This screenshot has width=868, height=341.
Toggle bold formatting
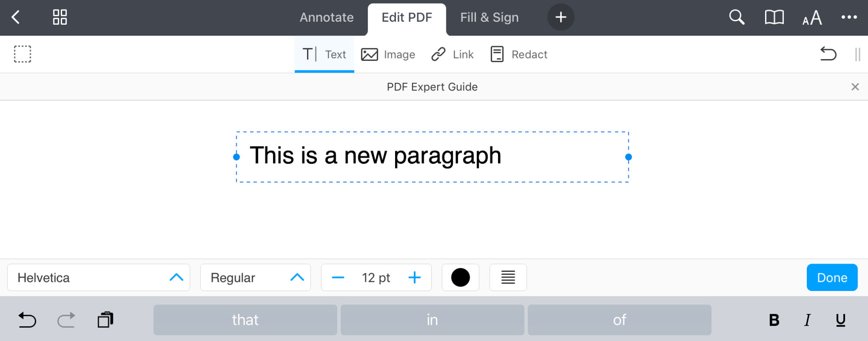pos(774,320)
